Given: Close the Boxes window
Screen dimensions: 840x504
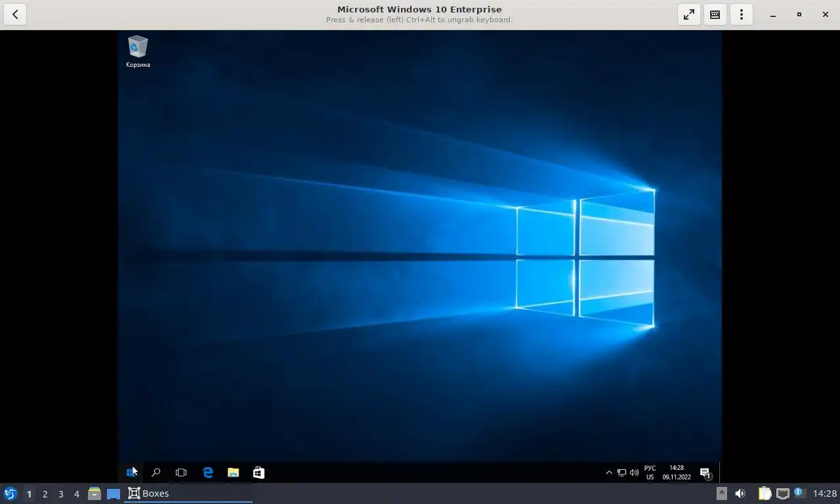Looking at the screenshot, I should (825, 14).
